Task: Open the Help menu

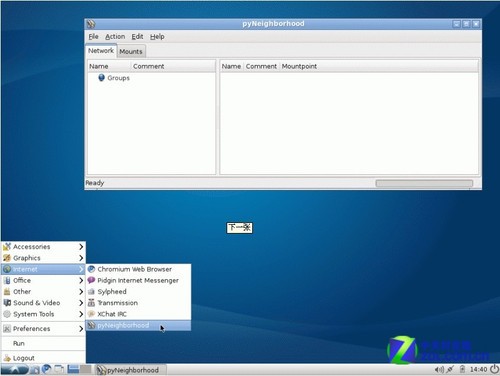Action: point(157,37)
